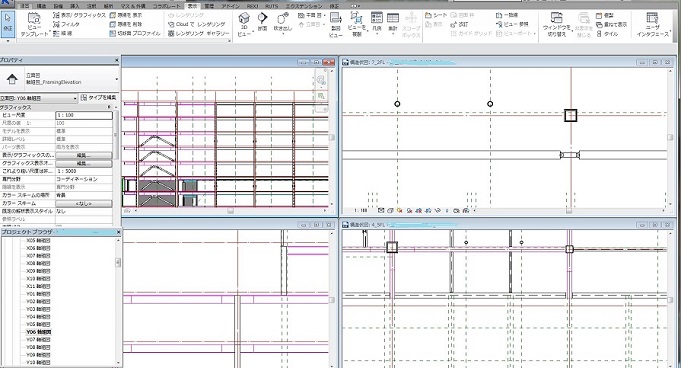Click the シート new sheet tool
Screen dimensions: 681x368
coord(436,15)
